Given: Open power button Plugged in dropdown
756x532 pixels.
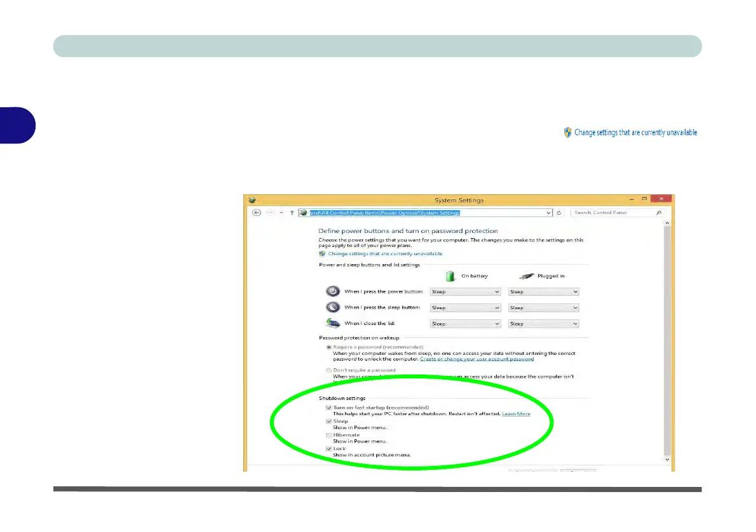Looking at the screenshot, I should click(x=543, y=291).
